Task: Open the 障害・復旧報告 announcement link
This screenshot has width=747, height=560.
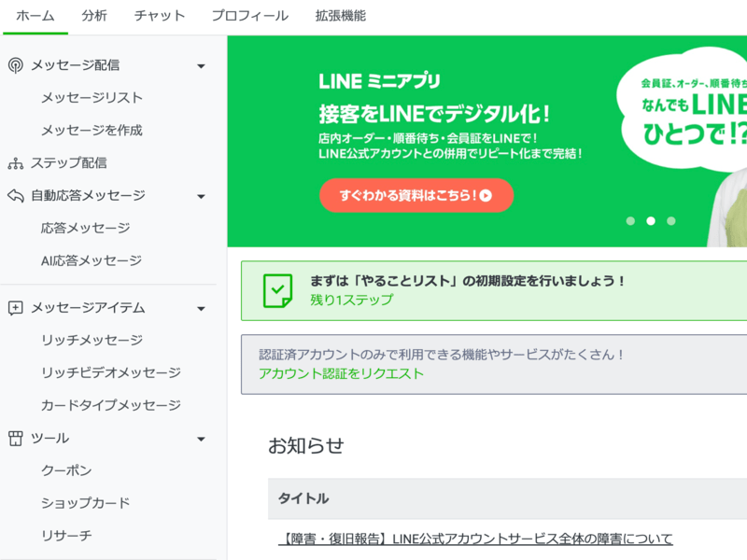Action: 475,539
